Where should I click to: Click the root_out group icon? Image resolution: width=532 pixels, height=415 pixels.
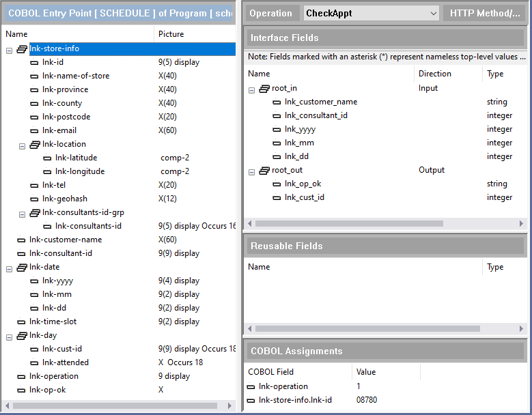(265, 170)
